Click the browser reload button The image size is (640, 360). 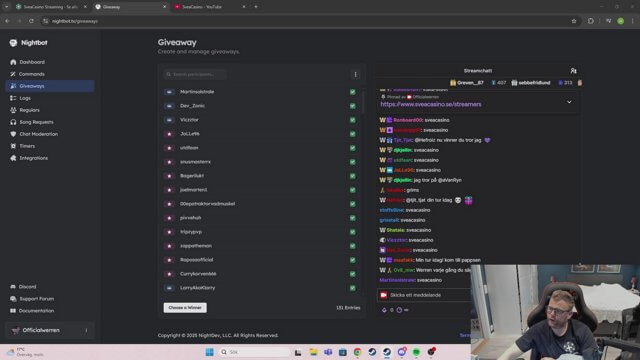click(31, 21)
